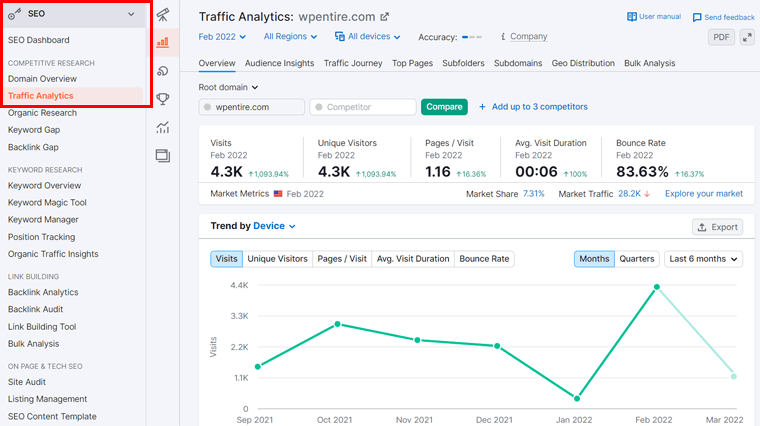Viewport: 760px width, 426px height.
Task: Click the SEO key icon
Action: (15, 14)
